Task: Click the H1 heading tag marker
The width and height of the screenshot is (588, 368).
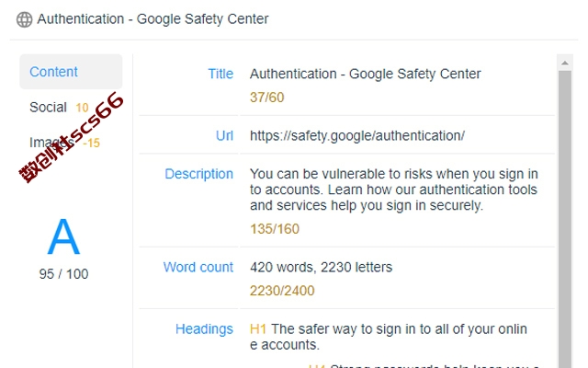Action: click(258, 329)
